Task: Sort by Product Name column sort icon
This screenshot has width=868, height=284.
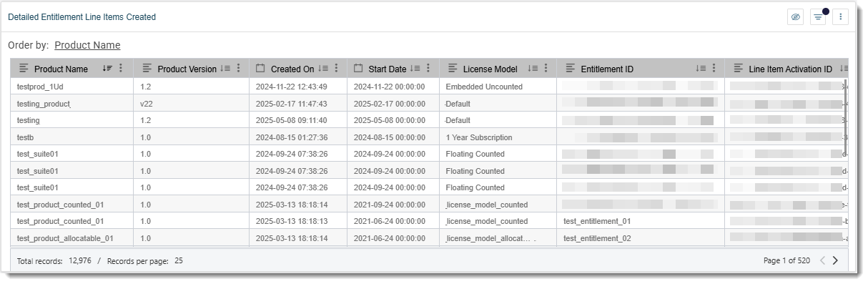Action: point(107,69)
